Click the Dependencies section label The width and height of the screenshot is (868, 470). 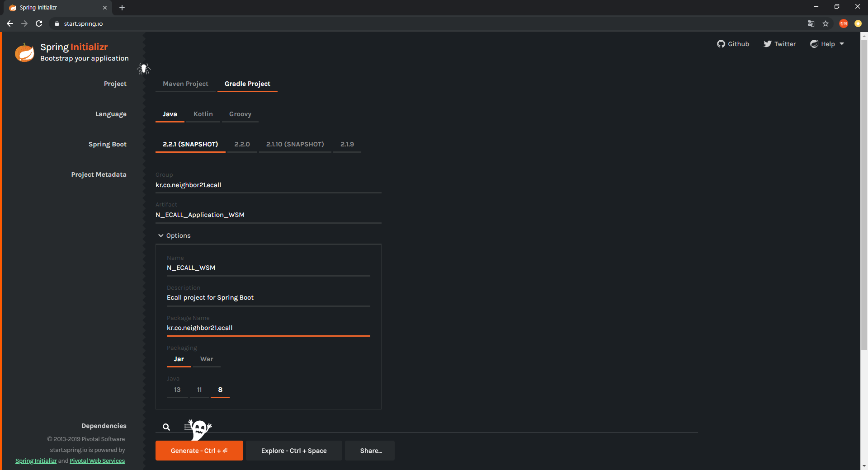point(104,426)
